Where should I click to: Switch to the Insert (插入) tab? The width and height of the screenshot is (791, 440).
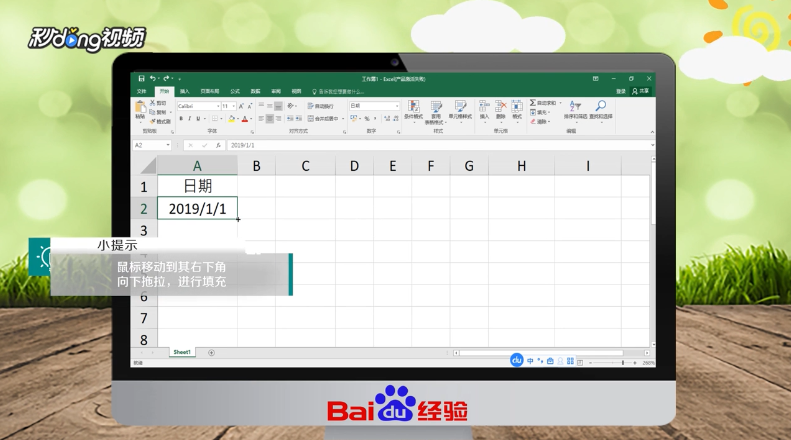coord(185,91)
